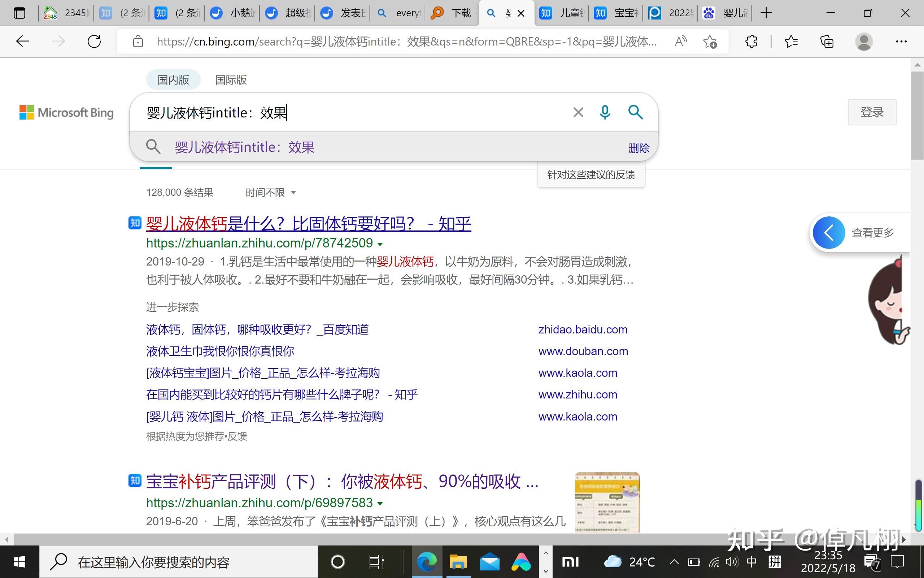
Task: Click the Windows taskbar search box
Action: 179,562
